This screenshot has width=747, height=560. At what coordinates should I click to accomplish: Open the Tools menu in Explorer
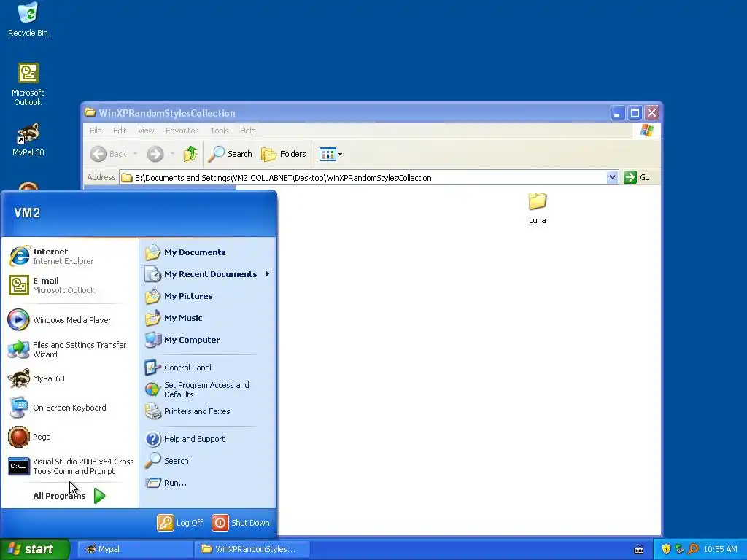(220, 131)
